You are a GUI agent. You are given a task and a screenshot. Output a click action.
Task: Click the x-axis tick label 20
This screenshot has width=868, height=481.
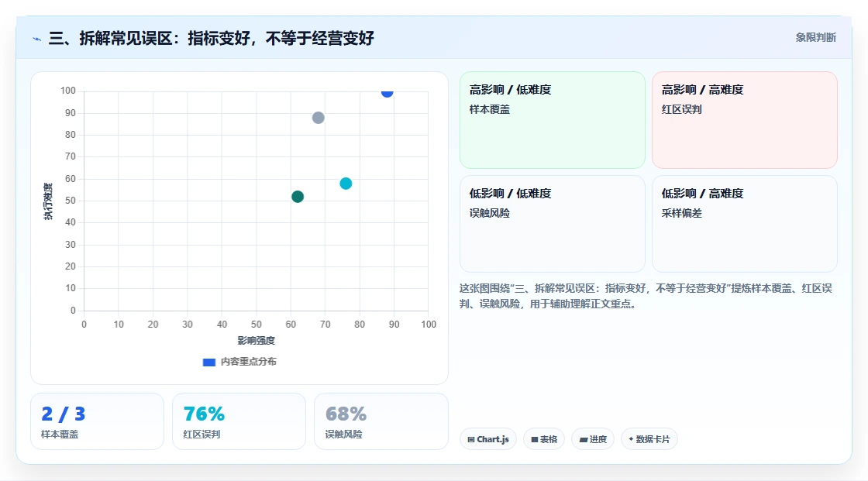pyautogui.click(x=153, y=325)
